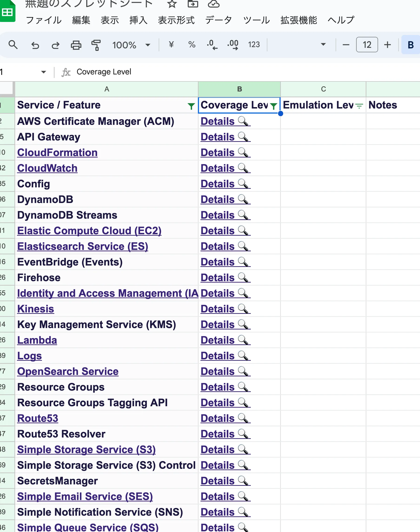Open the font family dropdown arrow
Screen dimensions: 420x532
click(323, 45)
